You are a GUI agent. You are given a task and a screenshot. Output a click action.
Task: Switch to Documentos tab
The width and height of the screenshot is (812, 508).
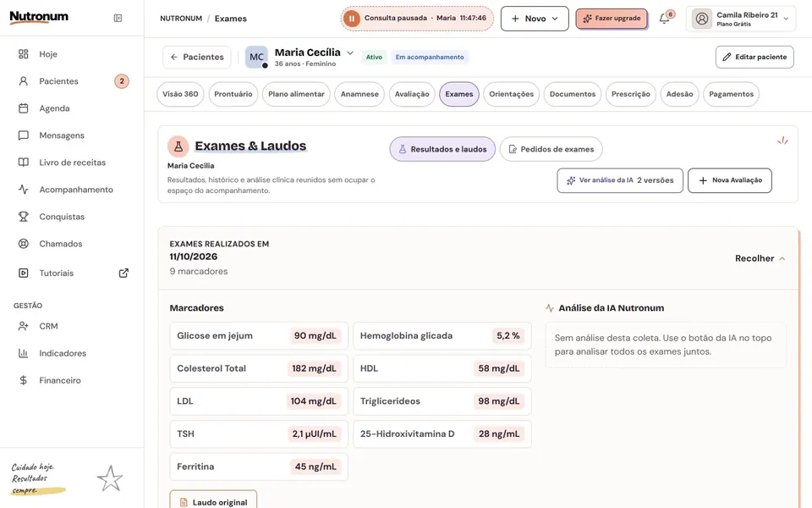coord(573,94)
